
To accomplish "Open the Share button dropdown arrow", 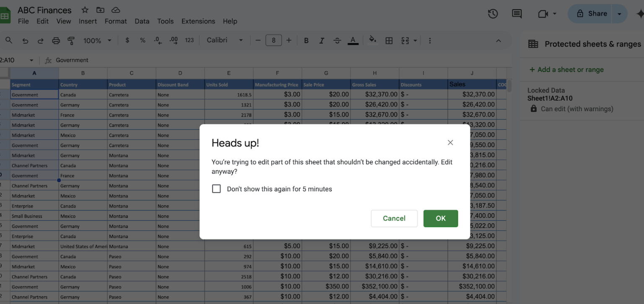I will click(619, 13).
